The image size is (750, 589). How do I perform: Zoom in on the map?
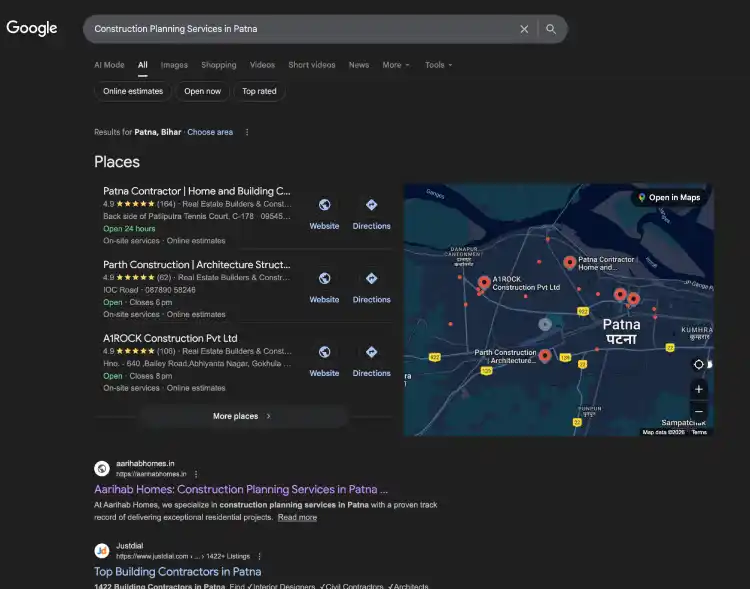point(698,389)
